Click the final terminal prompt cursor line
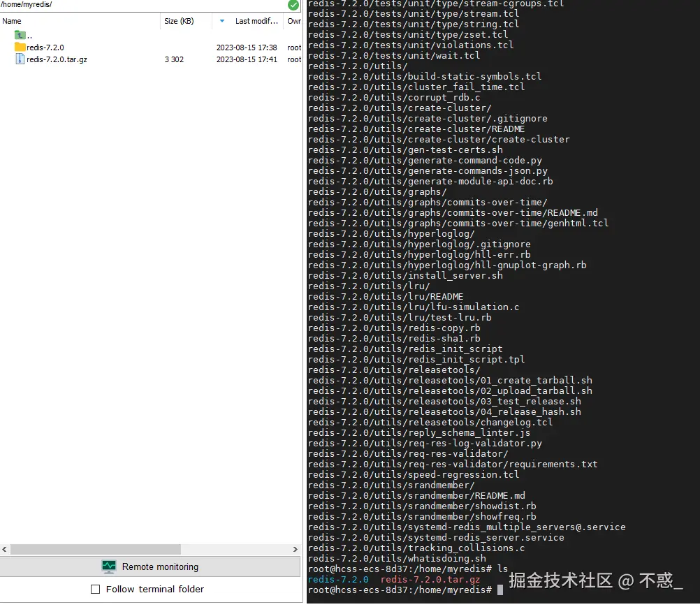This screenshot has width=700, height=607. pos(406,590)
